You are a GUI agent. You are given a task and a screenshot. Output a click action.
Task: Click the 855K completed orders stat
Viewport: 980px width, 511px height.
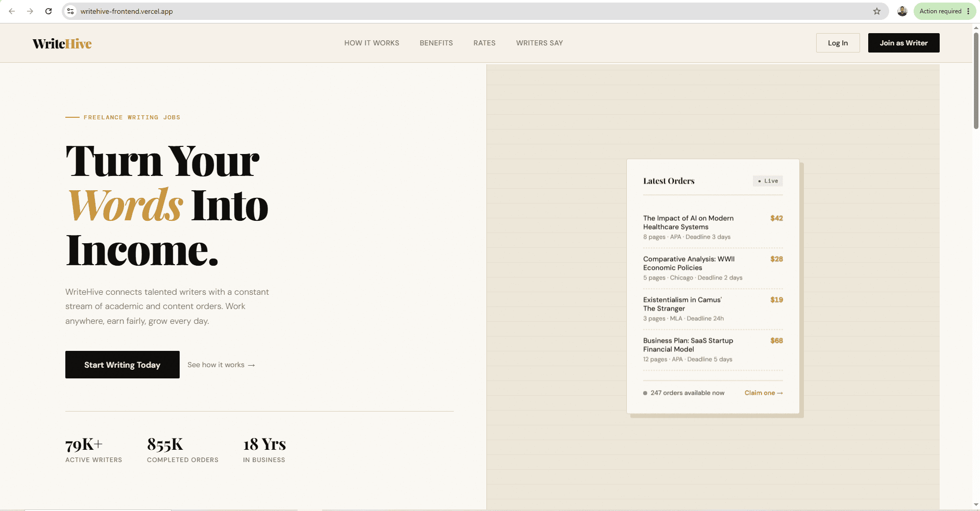[183, 449]
